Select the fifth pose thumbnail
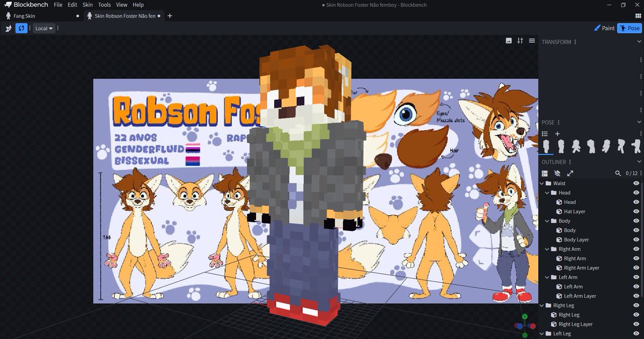 coord(606,146)
